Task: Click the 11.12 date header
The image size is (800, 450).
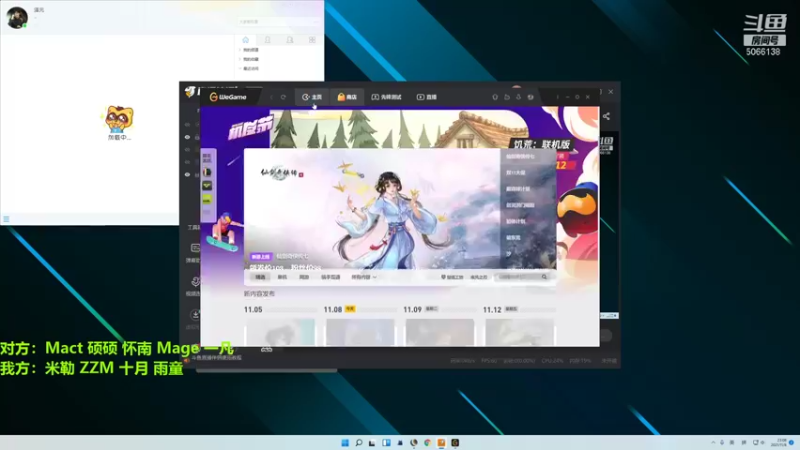Action: pyautogui.click(x=492, y=310)
